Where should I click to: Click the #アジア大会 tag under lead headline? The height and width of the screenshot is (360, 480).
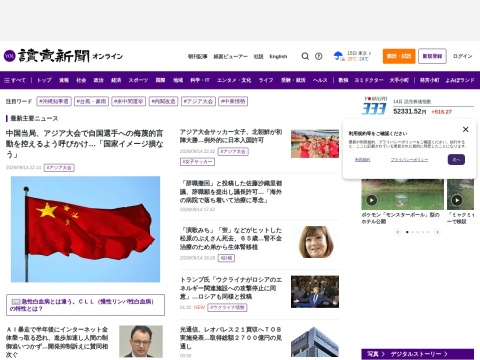pos(59,168)
